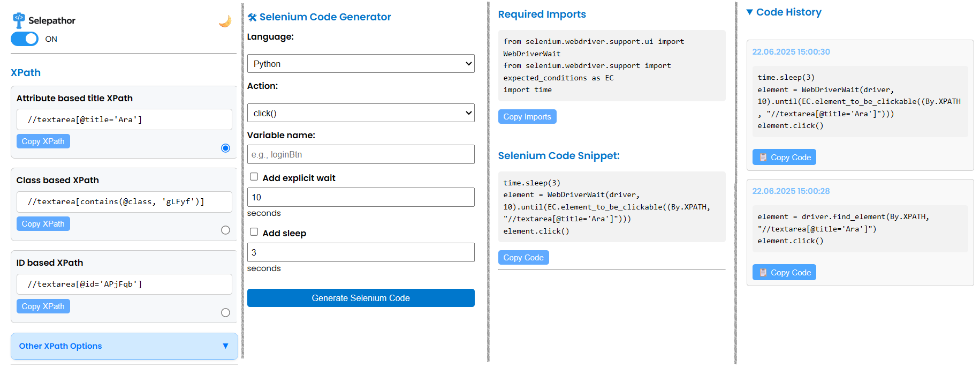Click the Selepathor signpost logo icon
Screen dimensions: 980x367
point(19,20)
